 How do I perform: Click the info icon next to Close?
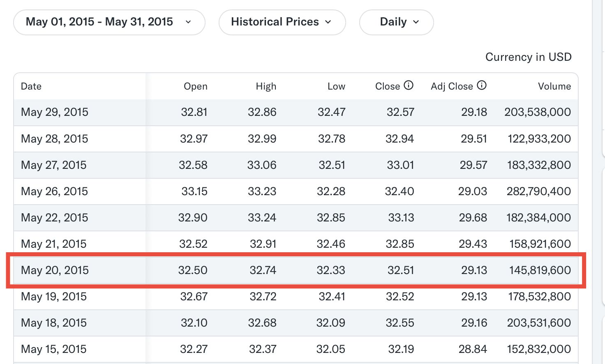(x=409, y=85)
